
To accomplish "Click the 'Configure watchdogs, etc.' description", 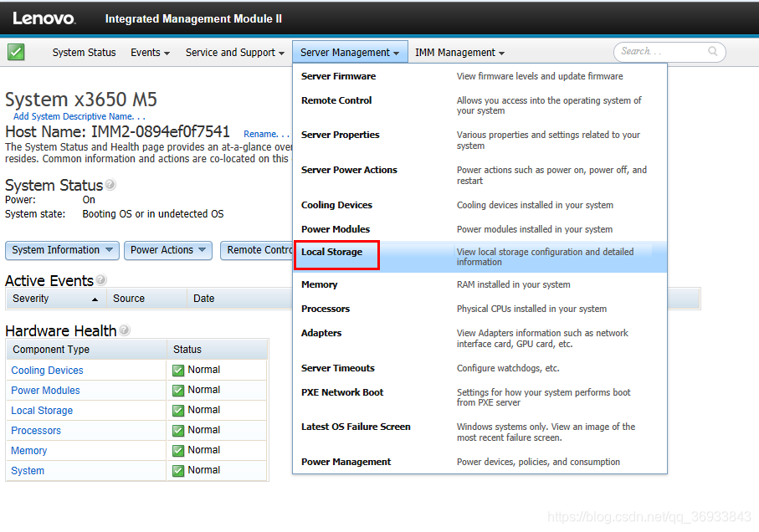I will [508, 368].
